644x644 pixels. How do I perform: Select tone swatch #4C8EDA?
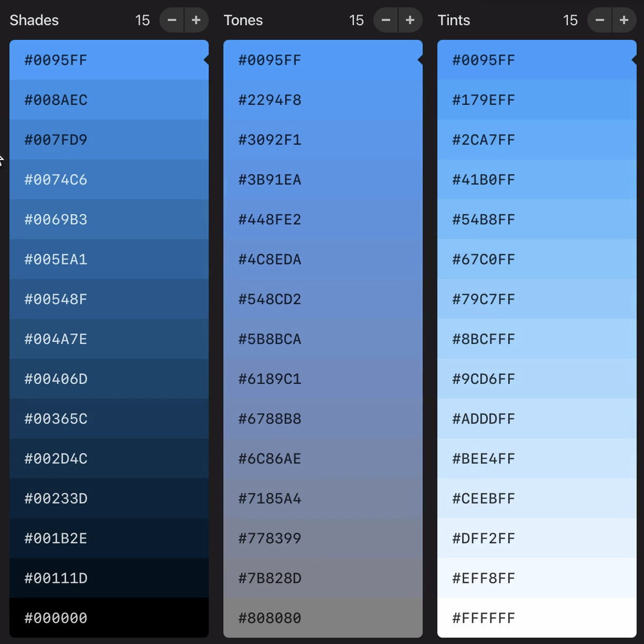pos(323,259)
